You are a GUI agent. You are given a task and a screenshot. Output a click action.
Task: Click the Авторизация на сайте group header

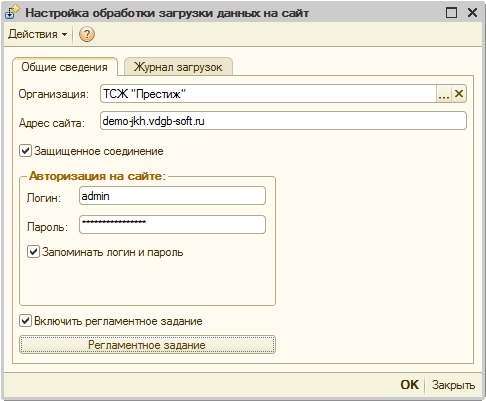click(x=97, y=176)
